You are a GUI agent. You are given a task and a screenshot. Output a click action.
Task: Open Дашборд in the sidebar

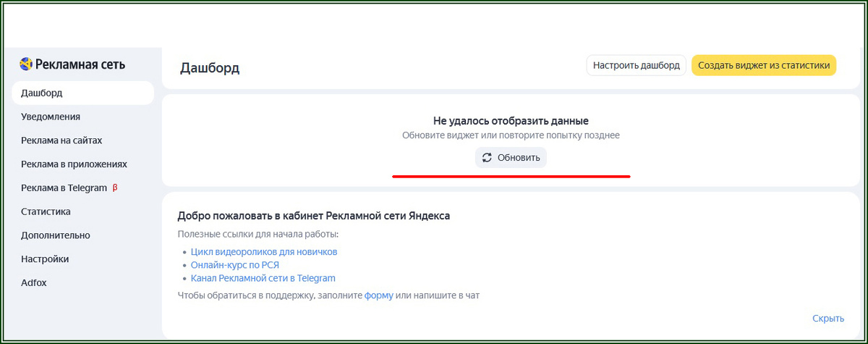click(82, 93)
